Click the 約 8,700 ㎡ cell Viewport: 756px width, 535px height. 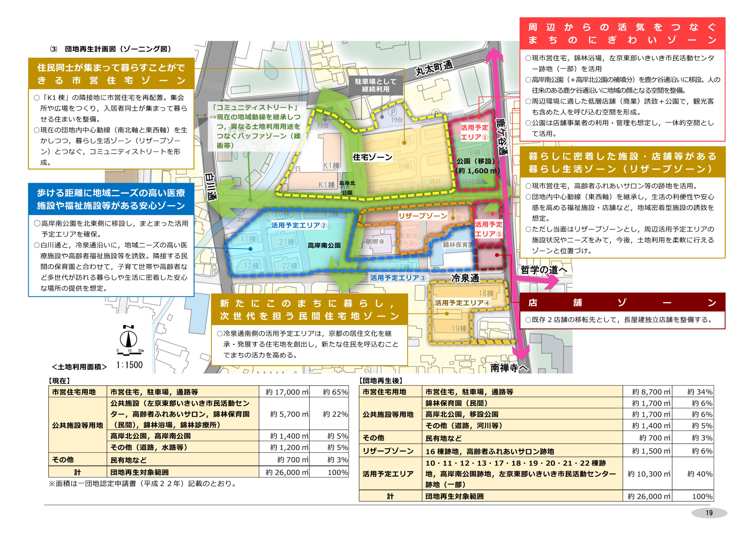click(647, 392)
